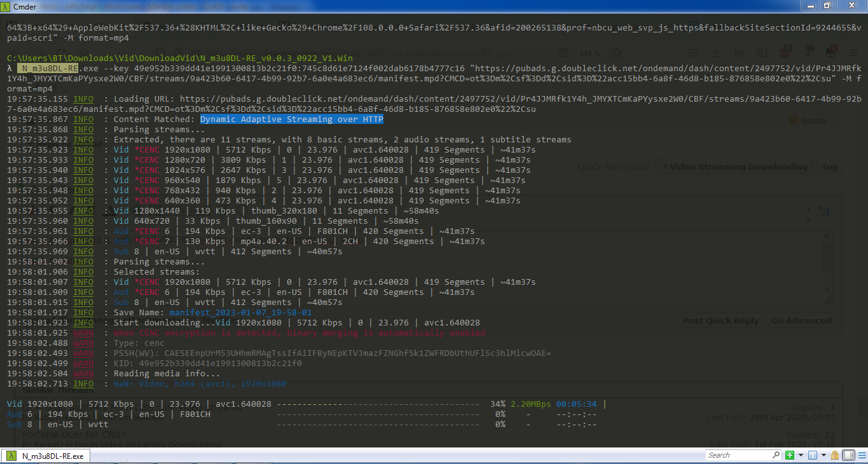868x464 pixels.
Task: Click the Vid 1920x1080 download progress bar
Action: [x=378, y=404]
